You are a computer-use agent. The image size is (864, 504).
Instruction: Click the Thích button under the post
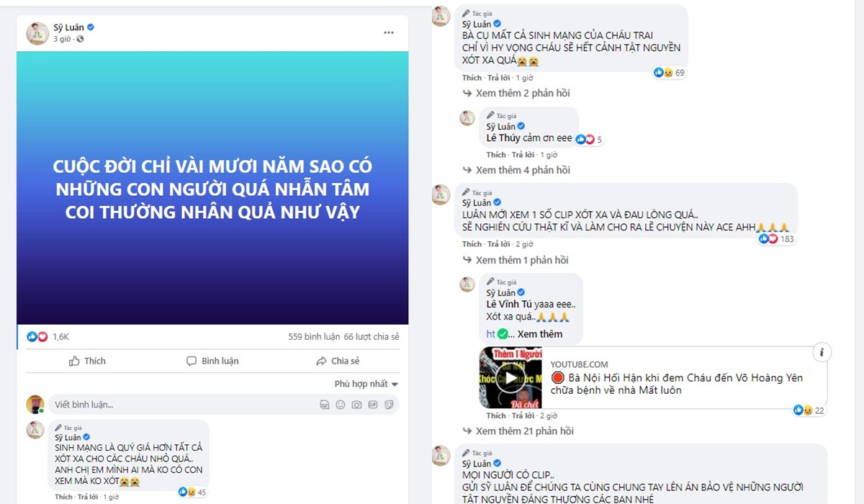[87, 361]
